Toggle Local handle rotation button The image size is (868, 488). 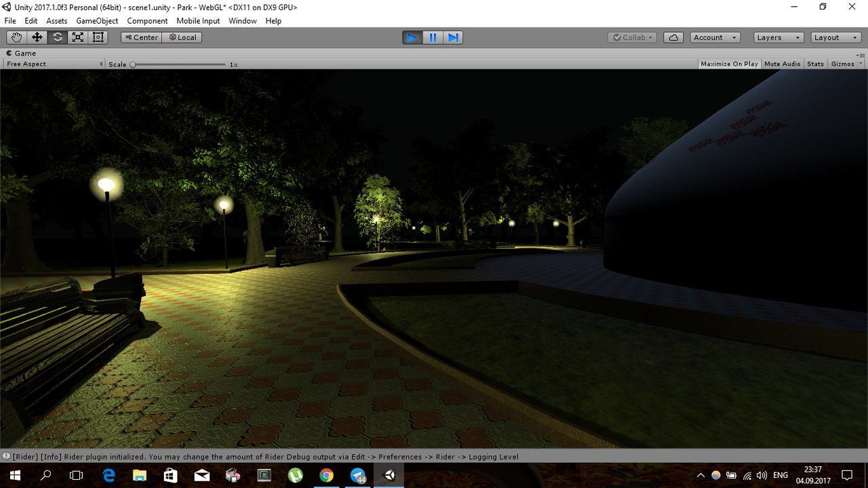tap(182, 37)
